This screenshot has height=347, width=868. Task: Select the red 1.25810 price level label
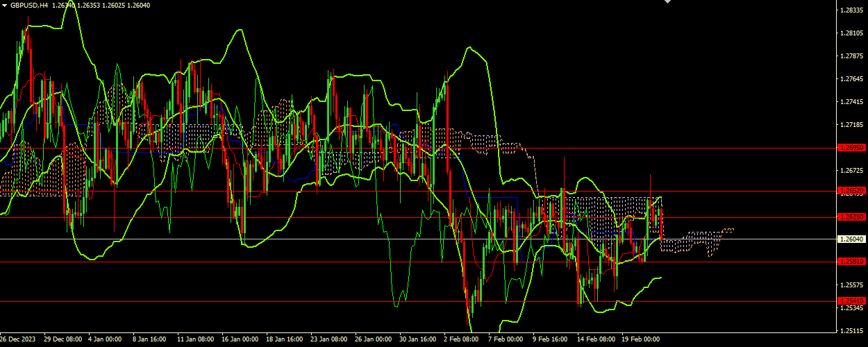pos(851,262)
